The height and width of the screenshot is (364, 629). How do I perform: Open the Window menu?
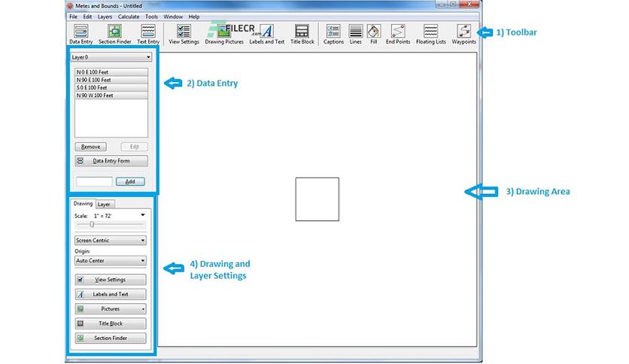click(173, 17)
